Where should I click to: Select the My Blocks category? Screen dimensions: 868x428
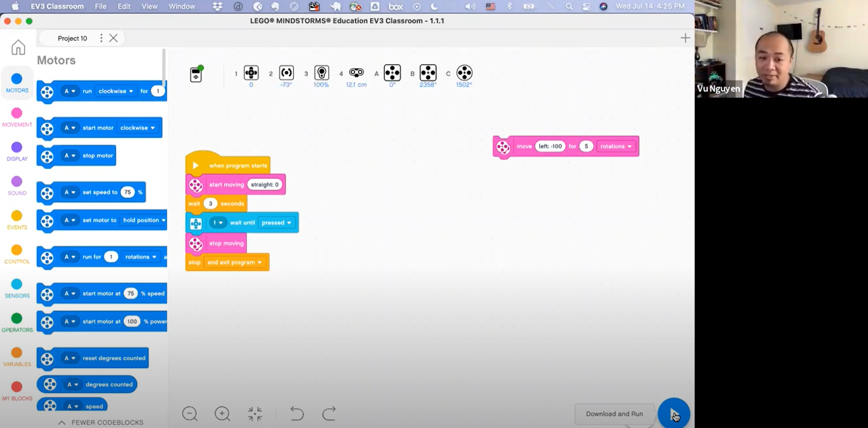coord(17,390)
